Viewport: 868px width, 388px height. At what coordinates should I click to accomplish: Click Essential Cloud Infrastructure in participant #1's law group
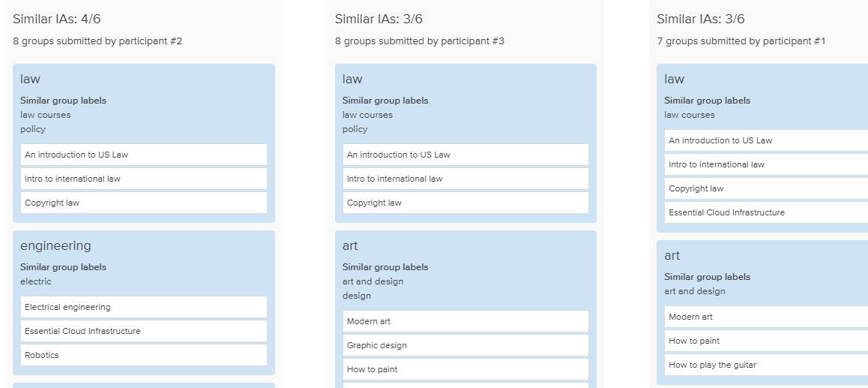766,212
